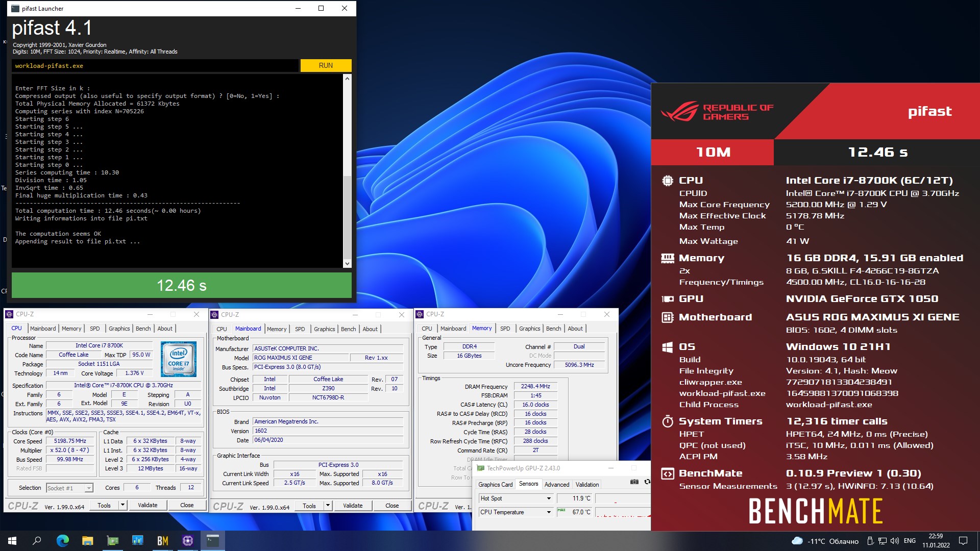
Task: Click the Intel Core i7 logo in CPU-Z
Action: pos(179,359)
